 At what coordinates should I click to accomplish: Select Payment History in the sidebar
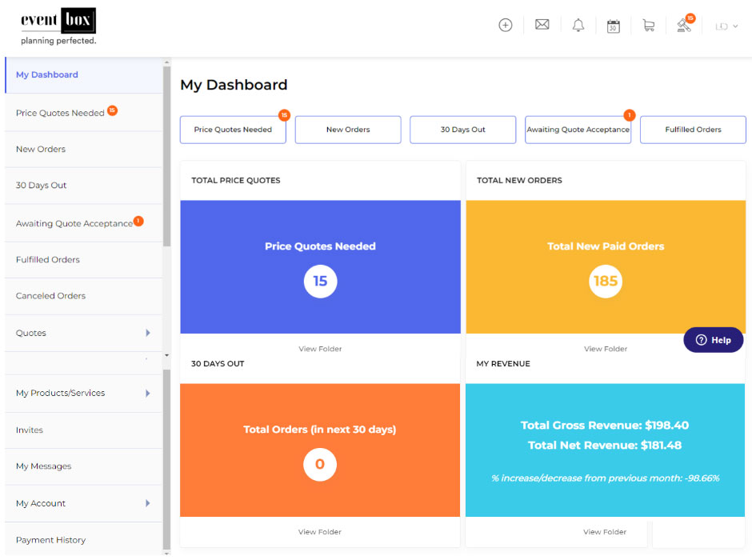[50, 540]
